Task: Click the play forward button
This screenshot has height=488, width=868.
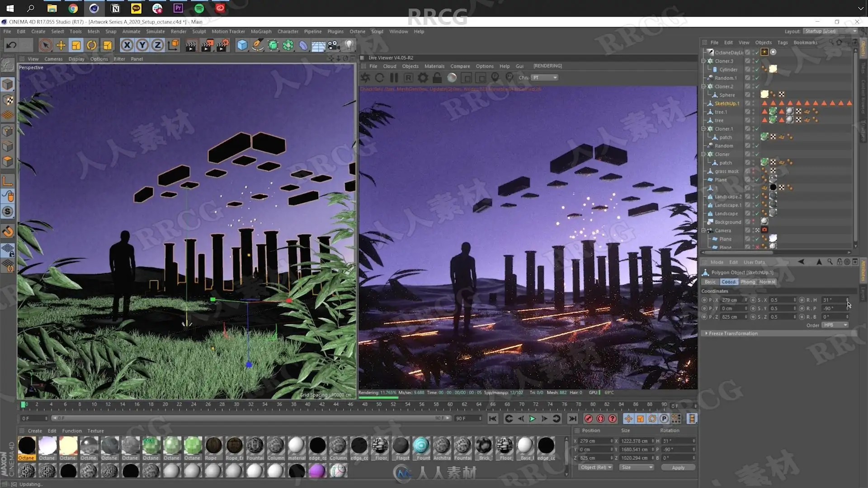Action: [x=532, y=419]
